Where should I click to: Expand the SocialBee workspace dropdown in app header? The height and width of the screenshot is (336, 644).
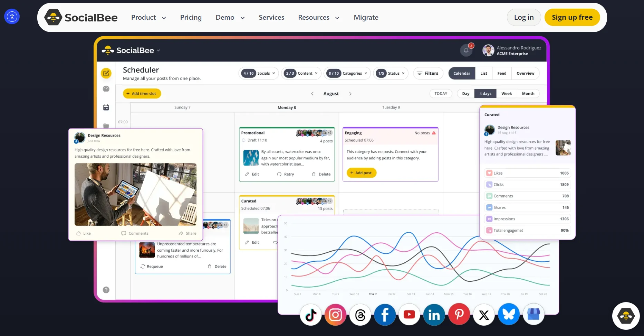(158, 50)
